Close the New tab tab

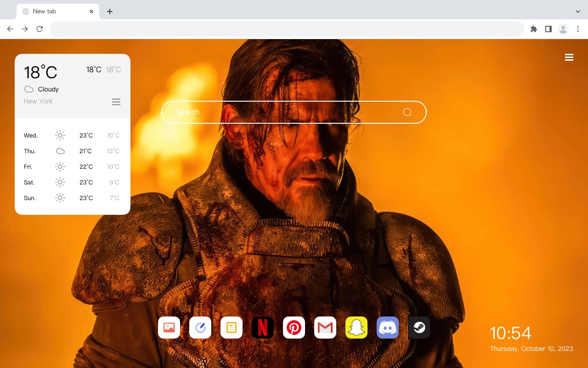pos(91,11)
